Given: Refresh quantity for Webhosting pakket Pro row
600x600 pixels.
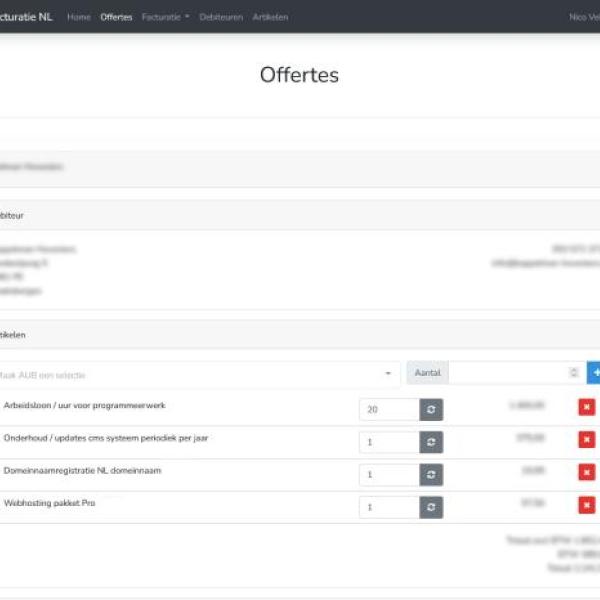Looking at the screenshot, I should click(x=431, y=508).
